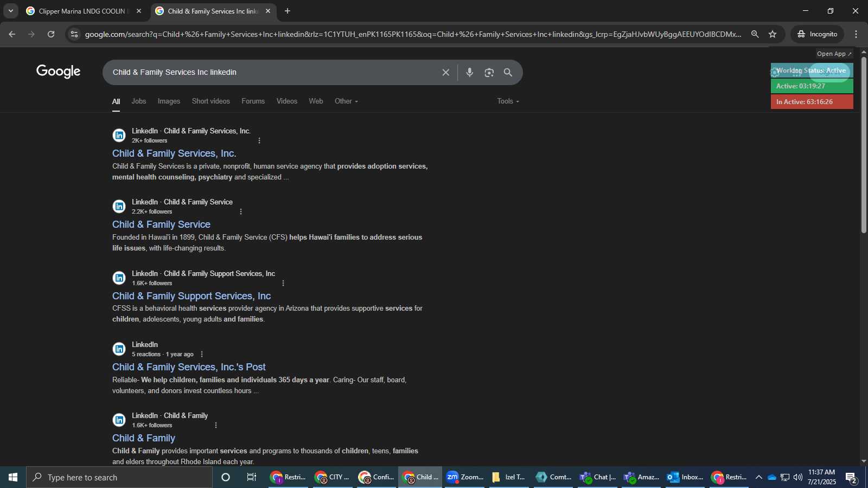This screenshot has width=868, height=488.
Task: Expand the Tools dropdown
Action: coord(508,101)
